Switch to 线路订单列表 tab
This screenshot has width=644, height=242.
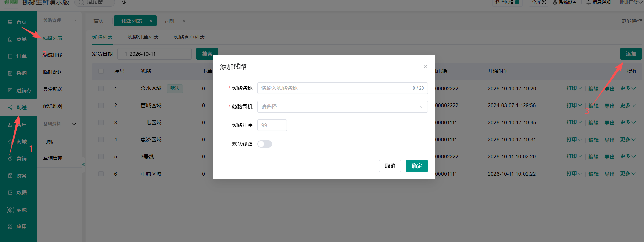point(143,37)
